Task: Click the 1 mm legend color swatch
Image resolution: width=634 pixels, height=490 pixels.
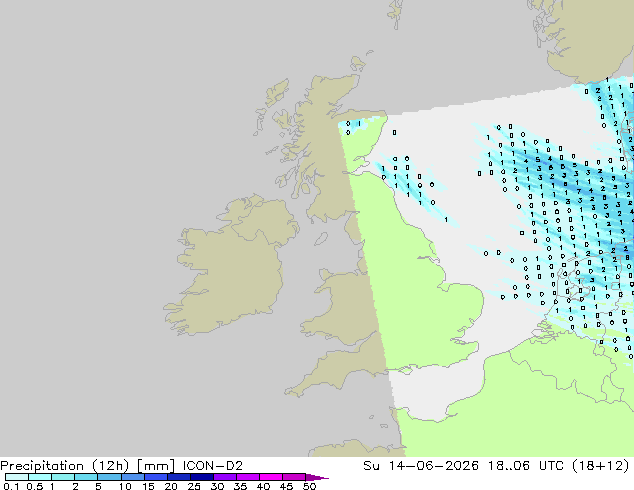Action: click(63, 477)
